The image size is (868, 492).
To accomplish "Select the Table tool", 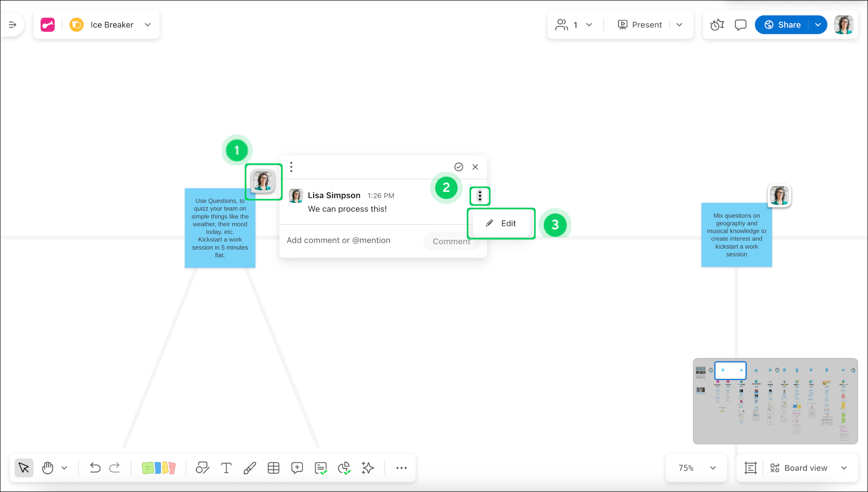I will point(274,468).
